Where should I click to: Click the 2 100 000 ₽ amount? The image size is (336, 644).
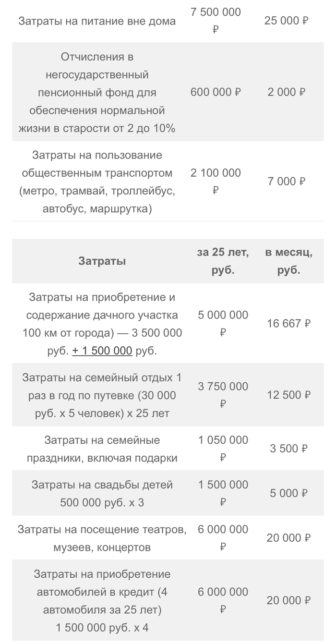click(216, 182)
